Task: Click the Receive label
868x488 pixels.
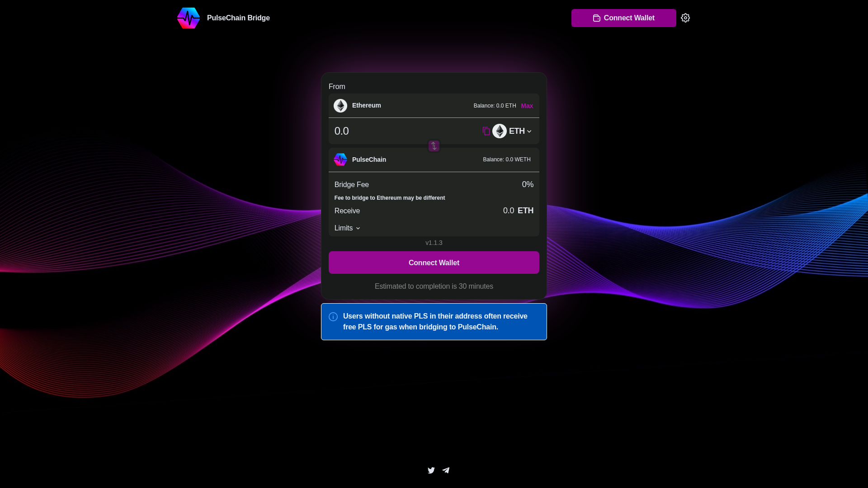Action: pos(347,211)
